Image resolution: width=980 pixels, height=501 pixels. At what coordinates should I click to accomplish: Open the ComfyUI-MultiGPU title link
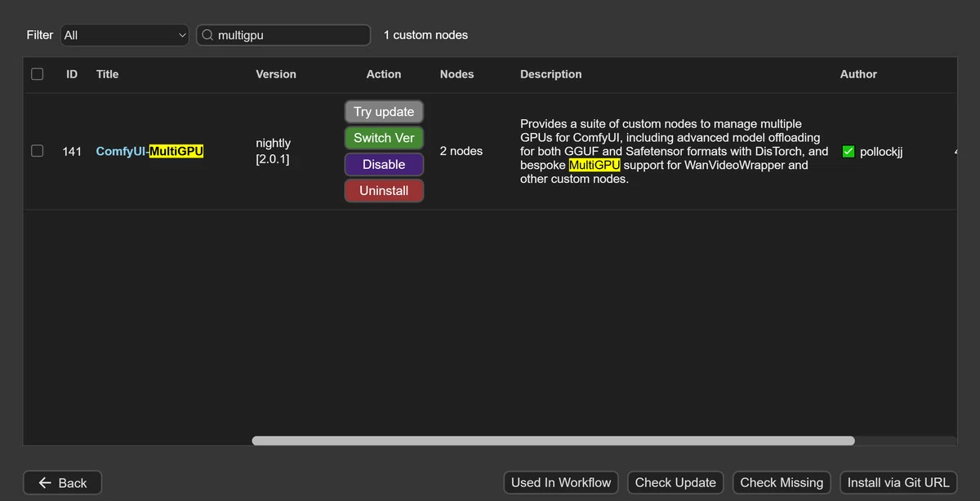coord(149,151)
